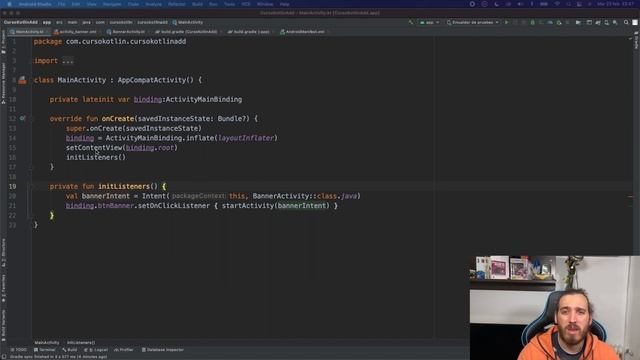Open the app run configuration dropdown

429,22
